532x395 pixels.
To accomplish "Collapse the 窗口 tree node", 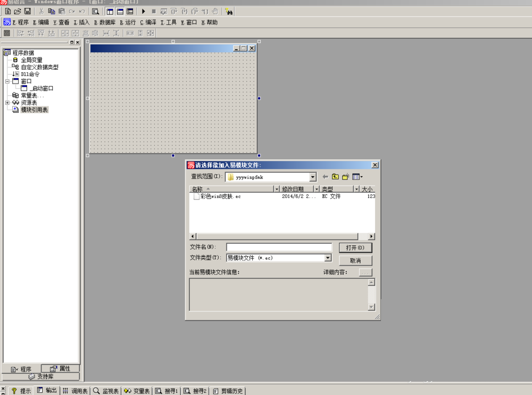I will point(7,81).
